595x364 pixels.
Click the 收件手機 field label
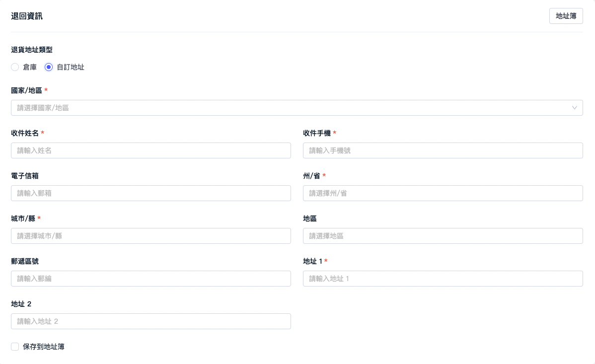pyautogui.click(x=317, y=133)
